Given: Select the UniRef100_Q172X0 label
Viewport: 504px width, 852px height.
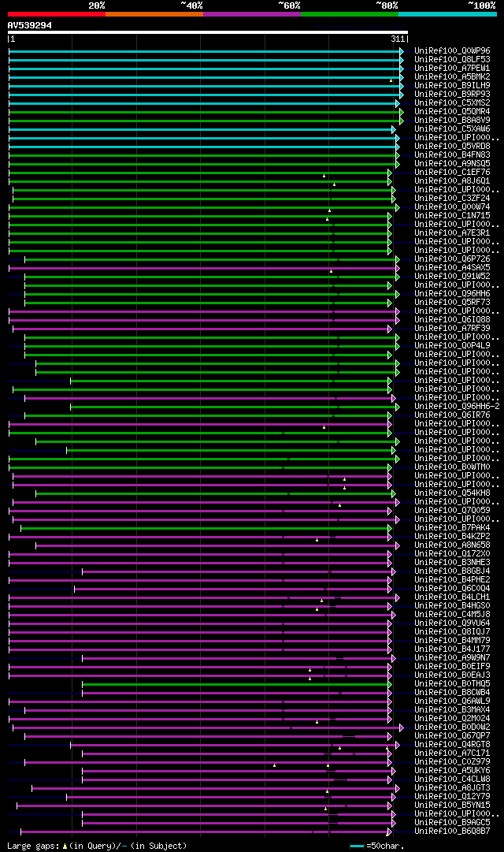Looking at the screenshot, I should [452, 554].
